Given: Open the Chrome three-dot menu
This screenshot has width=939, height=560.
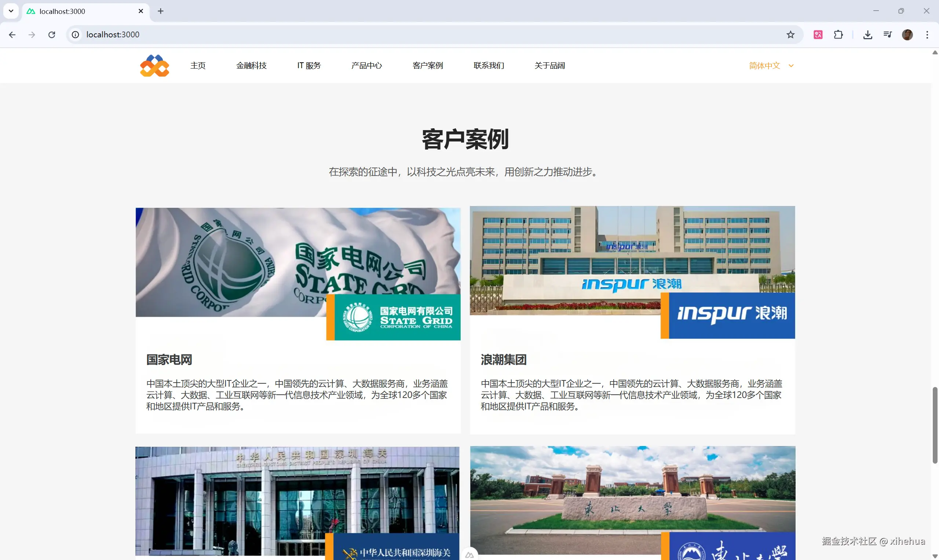Looking at the screenshot, I should [x=927, y=35].
